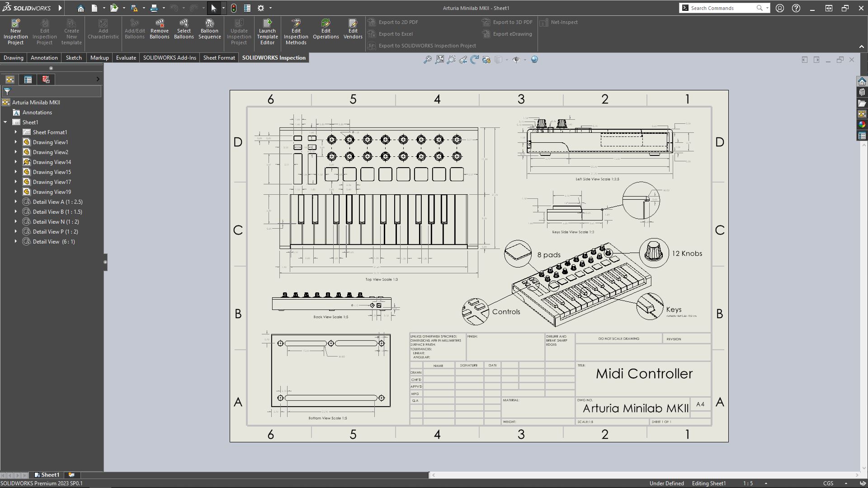The height and width of the screenshot is (488, 868).
Task: Switch to the Annotation tab
Action: pyautogui.click(x=44, y=58)
